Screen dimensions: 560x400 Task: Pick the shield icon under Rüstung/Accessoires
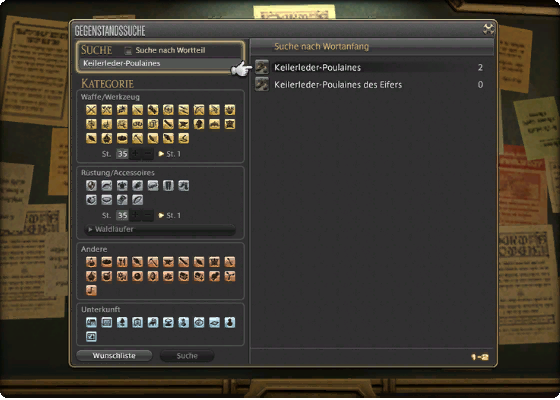[91, 186]
